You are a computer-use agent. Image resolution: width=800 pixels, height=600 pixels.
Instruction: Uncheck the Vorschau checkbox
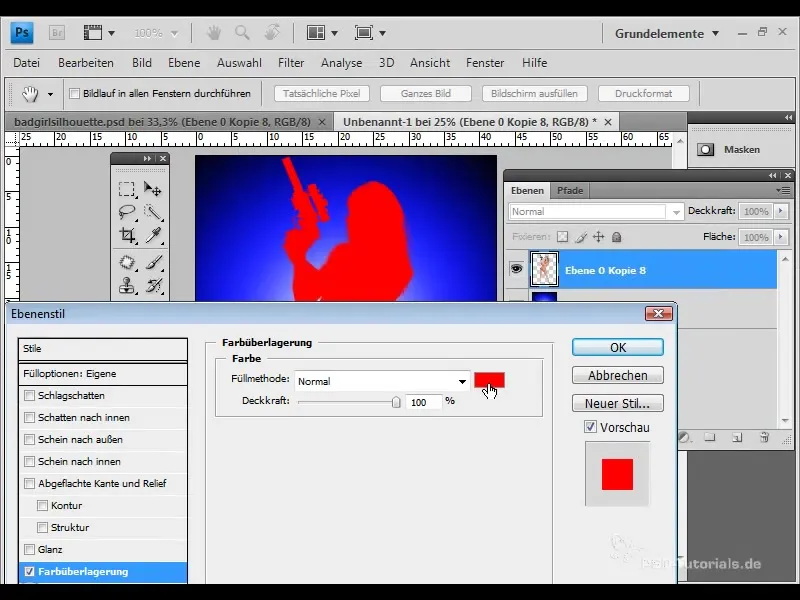(590, 427)
